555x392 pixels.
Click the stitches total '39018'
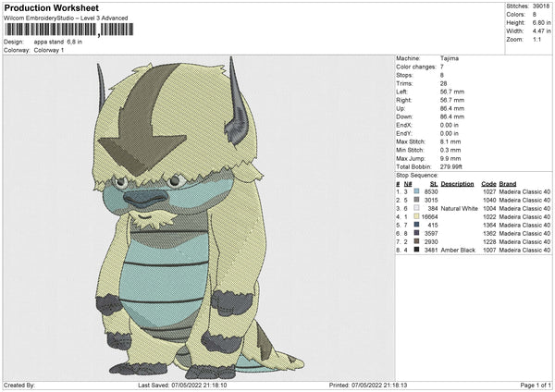[x=541, y=6]
